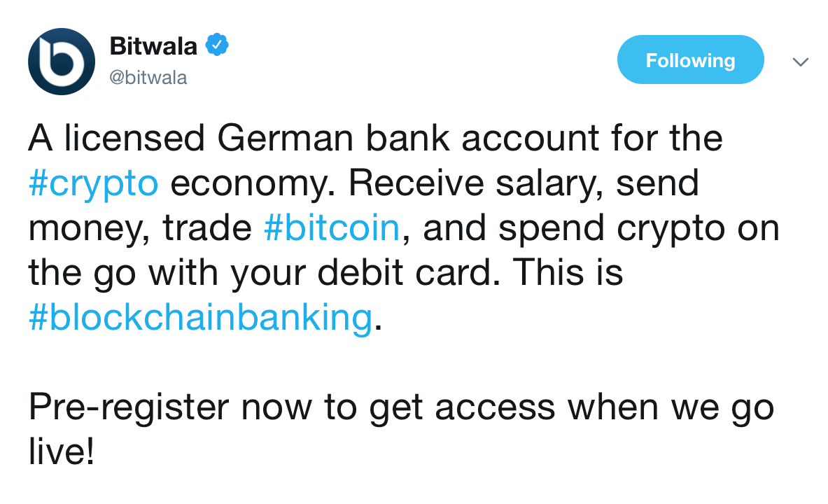Click the word 'live!' ending the tweet

62,451
